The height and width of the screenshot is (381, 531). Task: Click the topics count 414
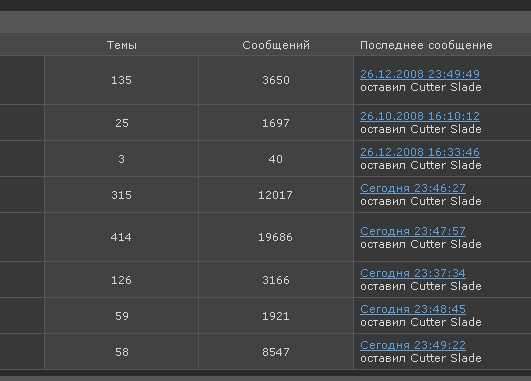pos(121,237)
